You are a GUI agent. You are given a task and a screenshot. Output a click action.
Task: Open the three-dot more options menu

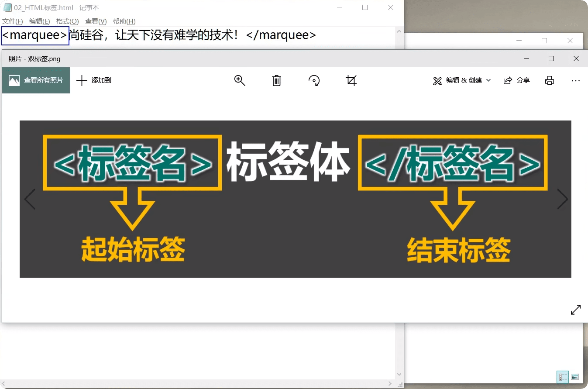pos(575,80)
